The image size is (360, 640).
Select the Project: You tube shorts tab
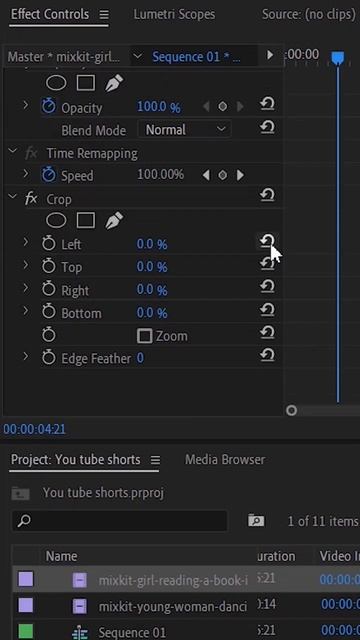(76, 460)
